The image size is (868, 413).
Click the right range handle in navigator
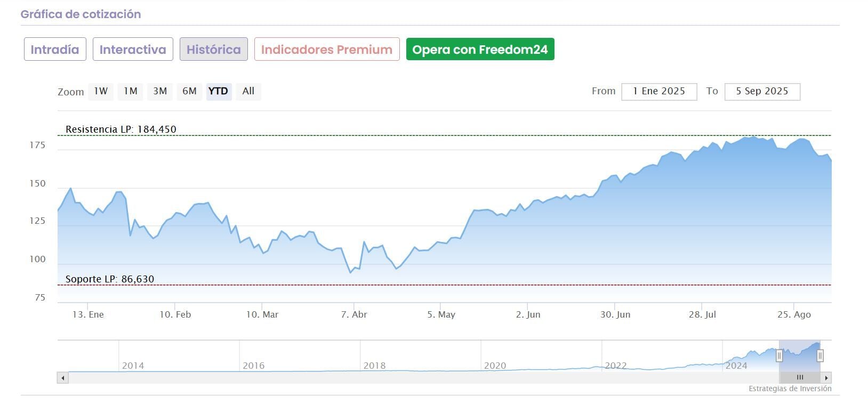click(x=820, y=355)
